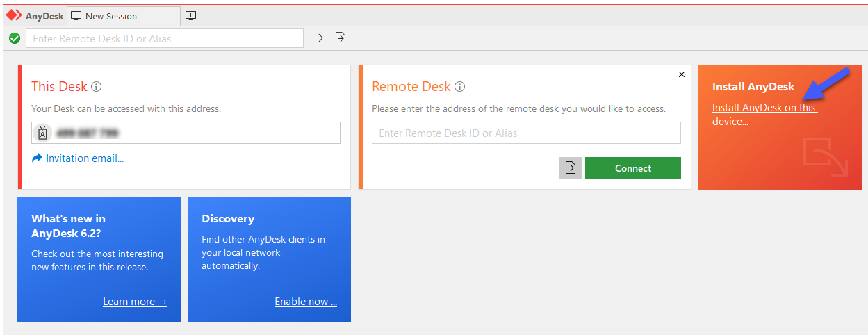Open the Invitation email link
Image resolution: width=868 pixels, height=335 pixels.
coord(85,158)
